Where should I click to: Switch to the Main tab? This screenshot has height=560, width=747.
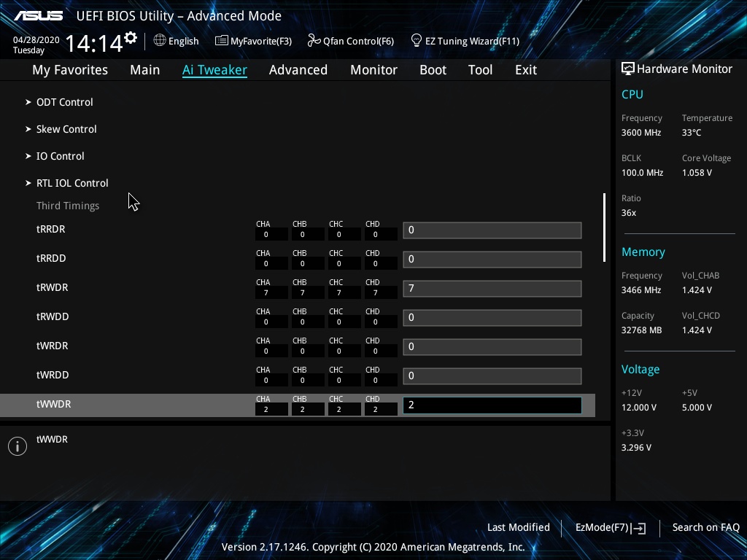point(145,70)
